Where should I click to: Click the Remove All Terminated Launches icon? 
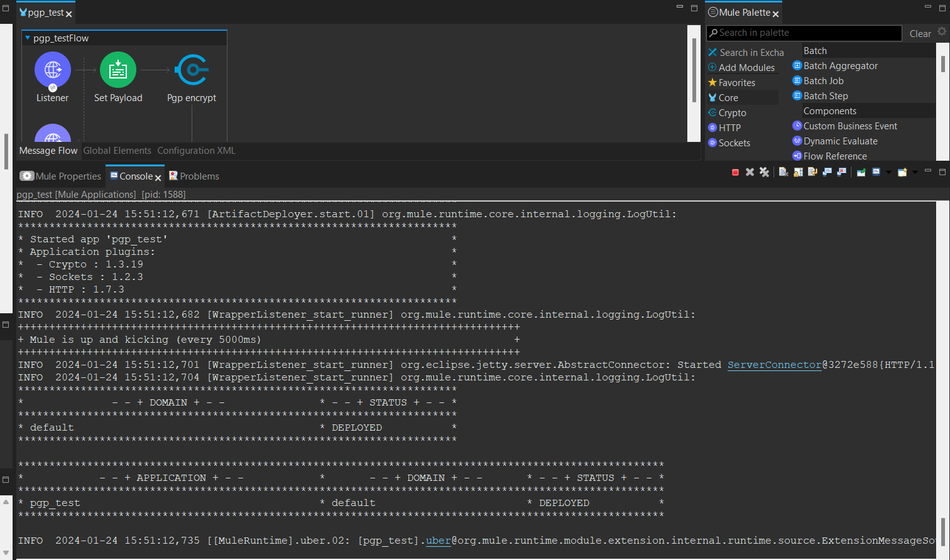click(x=764, y=172)
